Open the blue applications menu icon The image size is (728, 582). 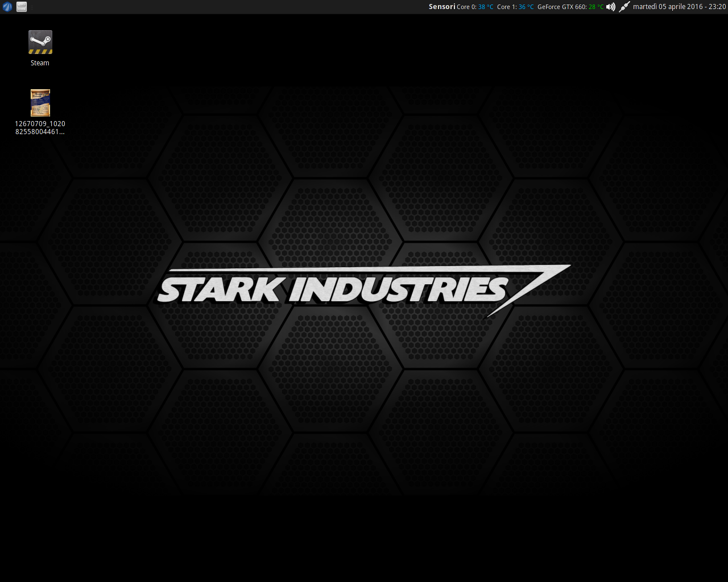7,7
